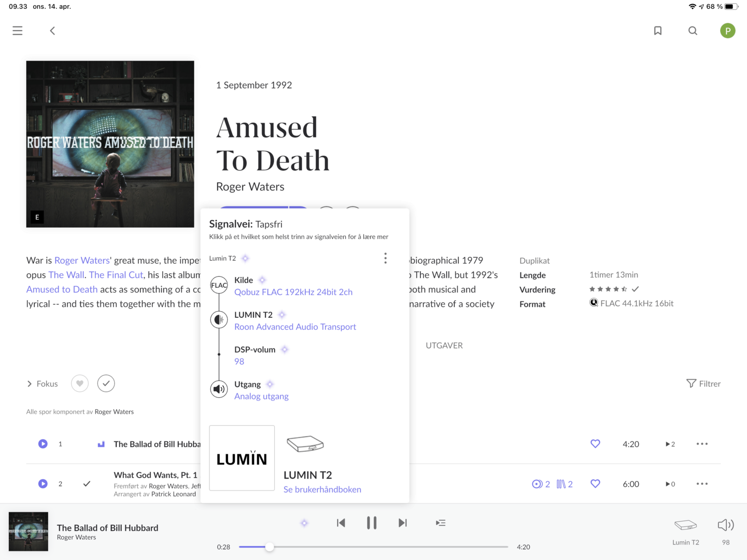The height and width of the screenshot is (560, 747).
Task: Toggle the checkmark filter beside Fokus
Action: coord(106,384)
